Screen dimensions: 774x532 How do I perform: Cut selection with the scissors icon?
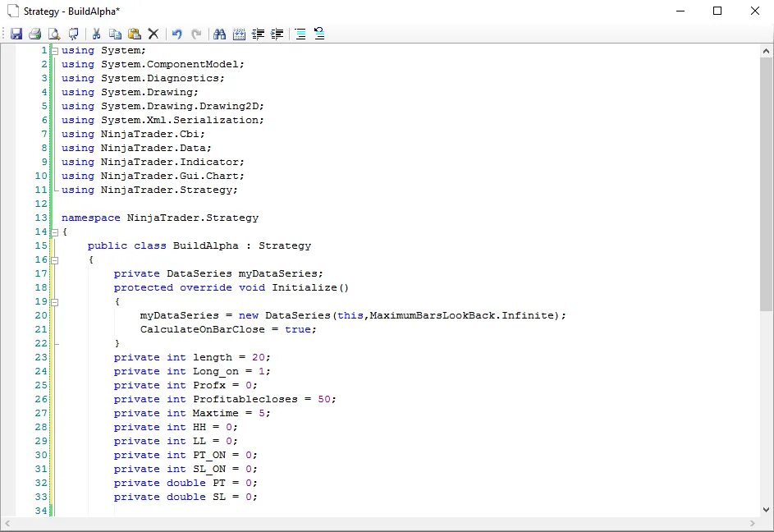click(96, 34)
